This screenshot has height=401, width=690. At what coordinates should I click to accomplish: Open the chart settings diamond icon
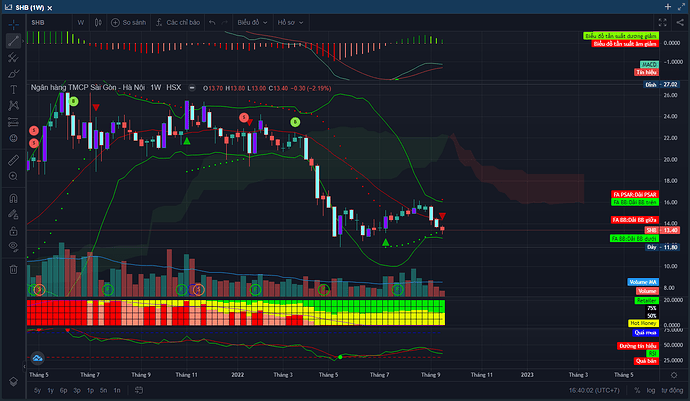point(674,375)
